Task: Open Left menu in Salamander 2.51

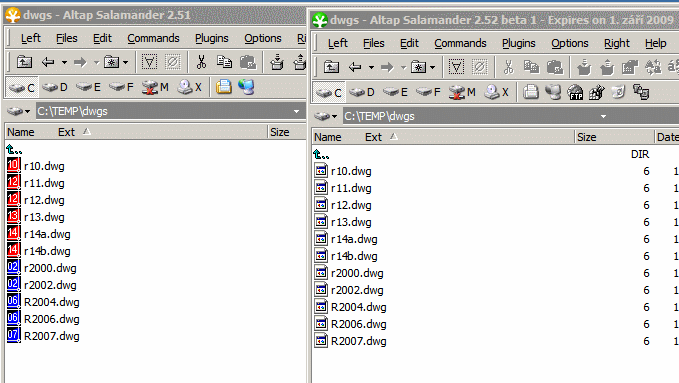Action: [31, 38]
